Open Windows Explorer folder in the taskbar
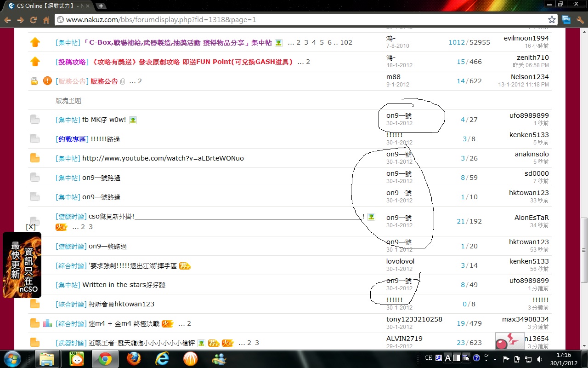Viewport: 588px width, 368px height. (x=47, y=358)
